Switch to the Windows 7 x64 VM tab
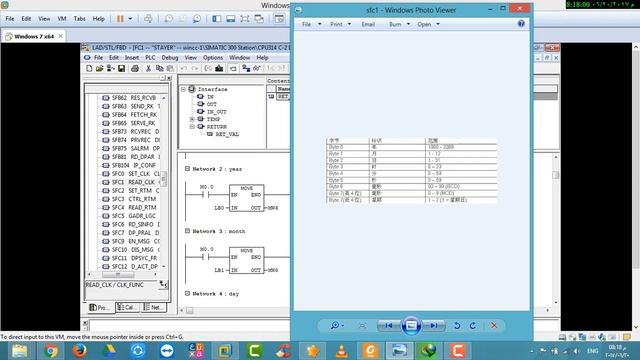This screenshot has width=640, height=360. (33, 36)
